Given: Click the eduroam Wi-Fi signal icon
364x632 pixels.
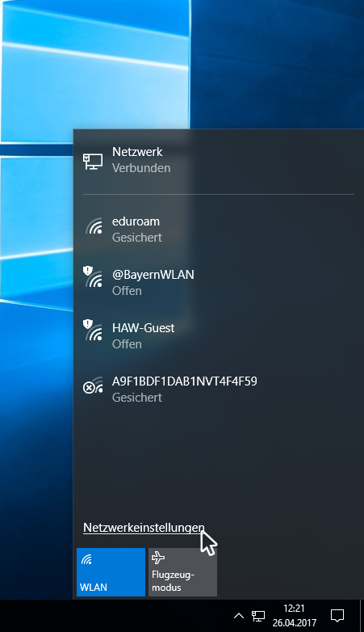Looking at the screenshot, I should point(94,226).
